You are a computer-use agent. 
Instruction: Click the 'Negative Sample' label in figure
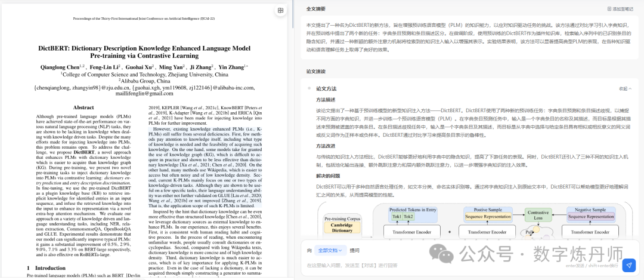point(592,210)
